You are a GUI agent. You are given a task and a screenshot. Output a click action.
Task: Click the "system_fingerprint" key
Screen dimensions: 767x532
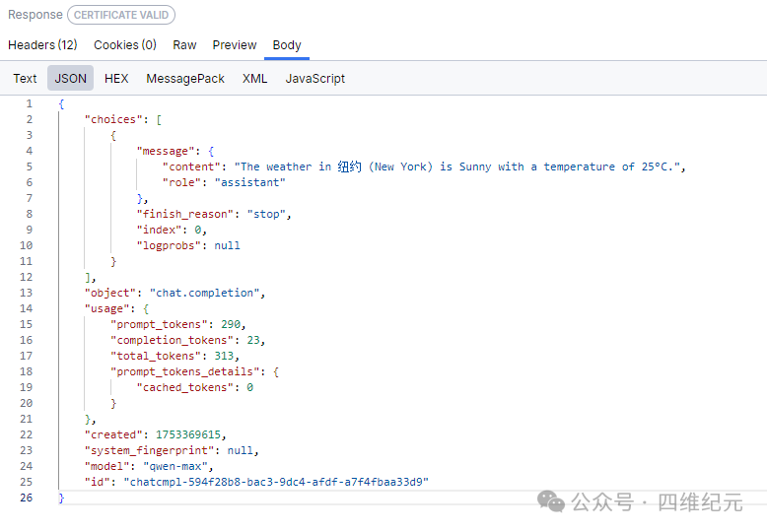pyautogui.click(x=149, y=450)
